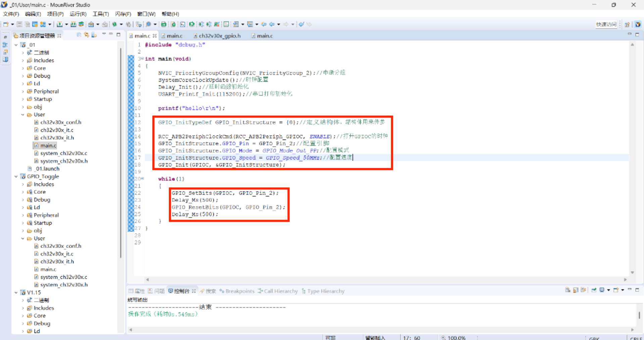Click the Save icon in the toolbar

(x=19, y=24)
